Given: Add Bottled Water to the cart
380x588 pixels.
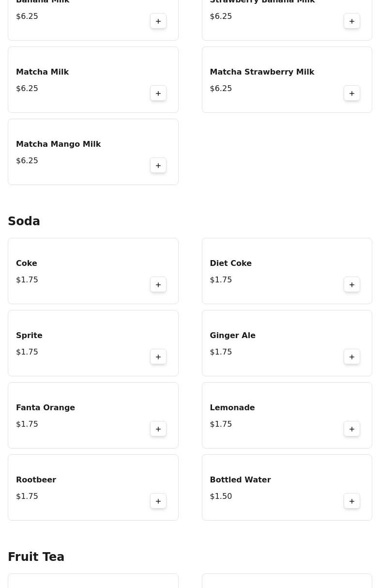Looking at the screenshot, I should 352,501.
